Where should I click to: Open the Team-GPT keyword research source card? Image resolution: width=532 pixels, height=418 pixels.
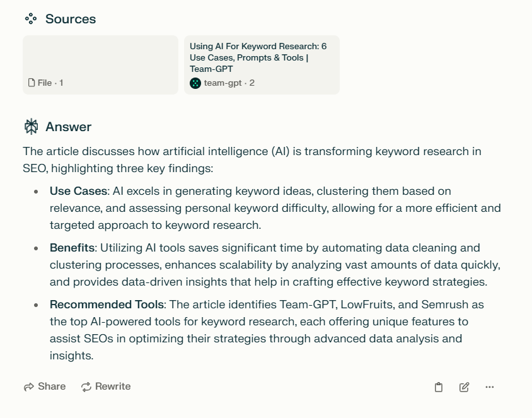pyautogui.click(x=262, y=65)
